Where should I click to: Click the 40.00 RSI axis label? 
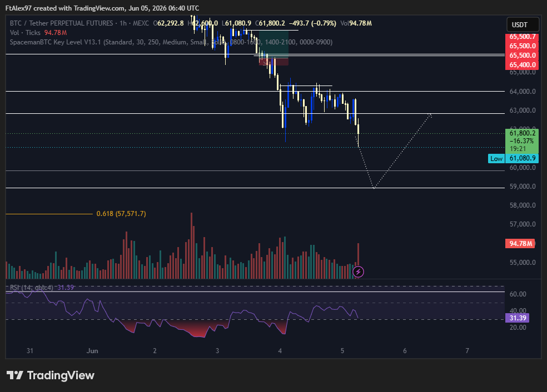[518, 310]
